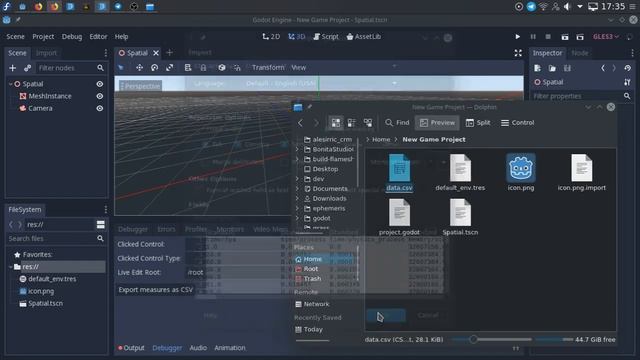The width and height of the screenshot is (640, 360).
Task: Open the GLES3 renderer dropdown
Action: [x=606, y=37]
